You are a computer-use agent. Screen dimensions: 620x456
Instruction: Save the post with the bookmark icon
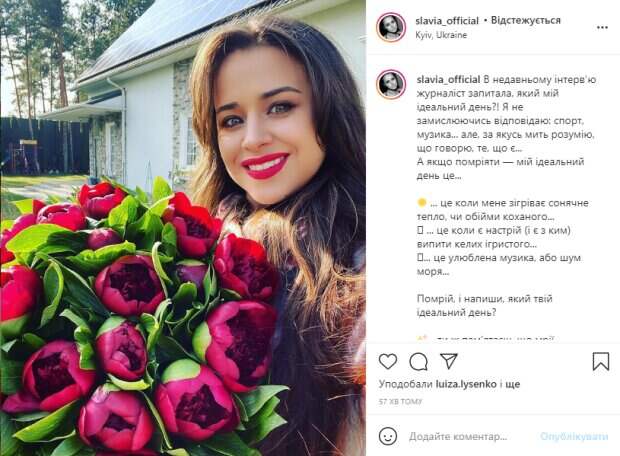[x=601, y=361]
